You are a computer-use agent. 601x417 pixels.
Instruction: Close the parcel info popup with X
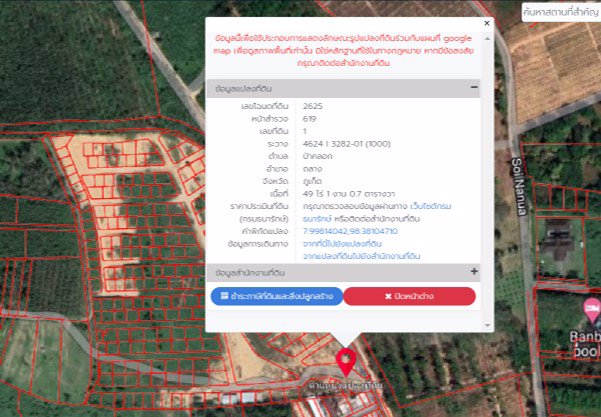tap(487, 23)
